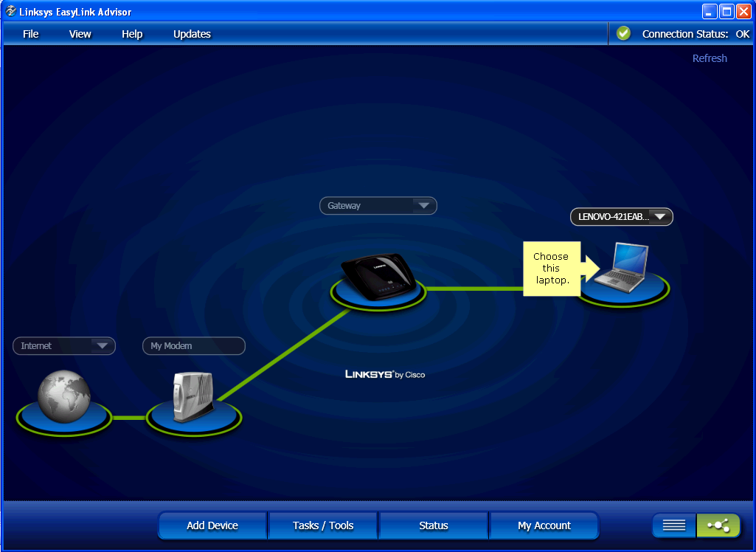
Task: Expand the Gateway dropdown
Action: pos(425,205)
